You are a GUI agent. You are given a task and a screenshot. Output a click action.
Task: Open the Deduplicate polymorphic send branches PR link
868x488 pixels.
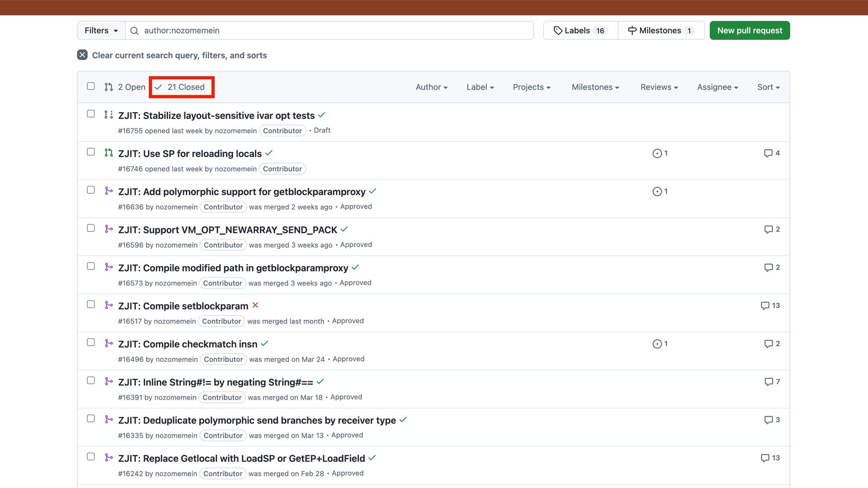click(257, 420)
